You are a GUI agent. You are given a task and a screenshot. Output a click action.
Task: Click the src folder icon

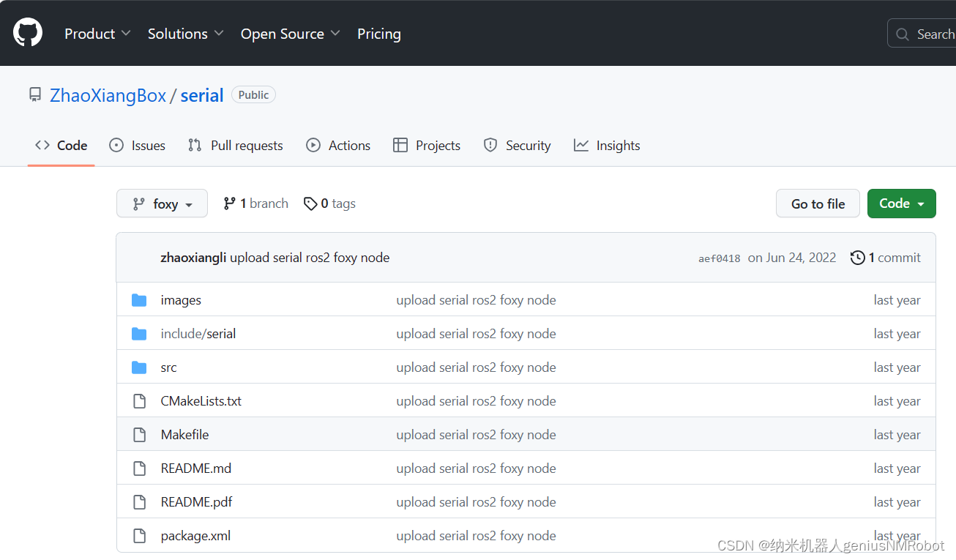139,367
